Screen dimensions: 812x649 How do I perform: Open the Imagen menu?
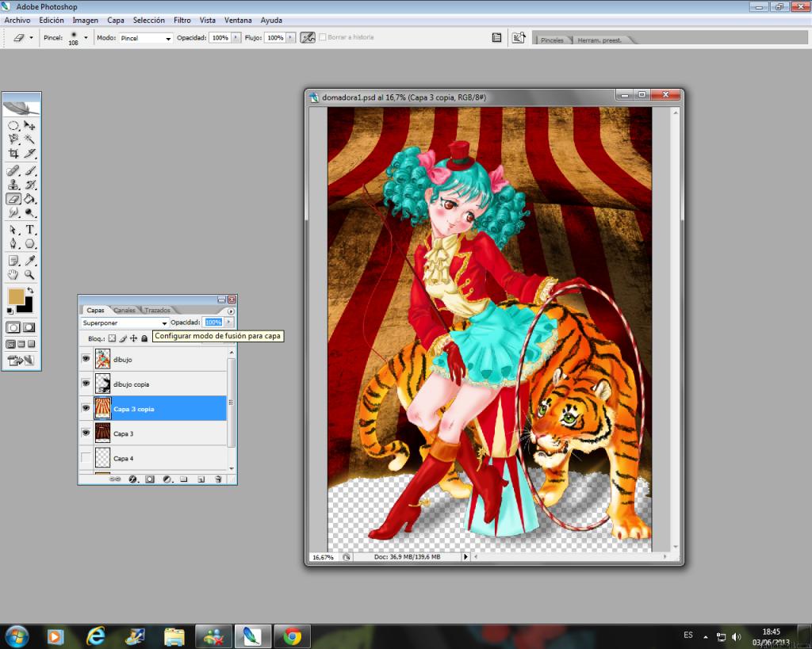pyautogui.click(x=85, y=20)
